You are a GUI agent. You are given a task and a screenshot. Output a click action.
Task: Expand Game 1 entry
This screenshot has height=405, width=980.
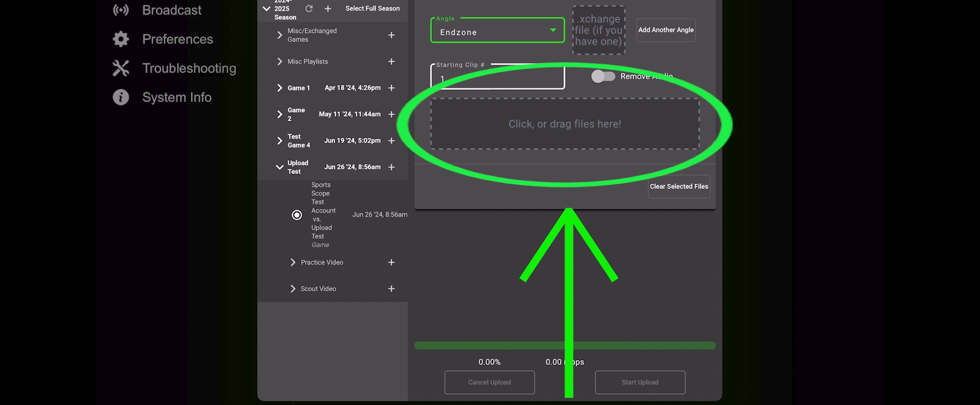pyautogui.click(x=279, y=88)
